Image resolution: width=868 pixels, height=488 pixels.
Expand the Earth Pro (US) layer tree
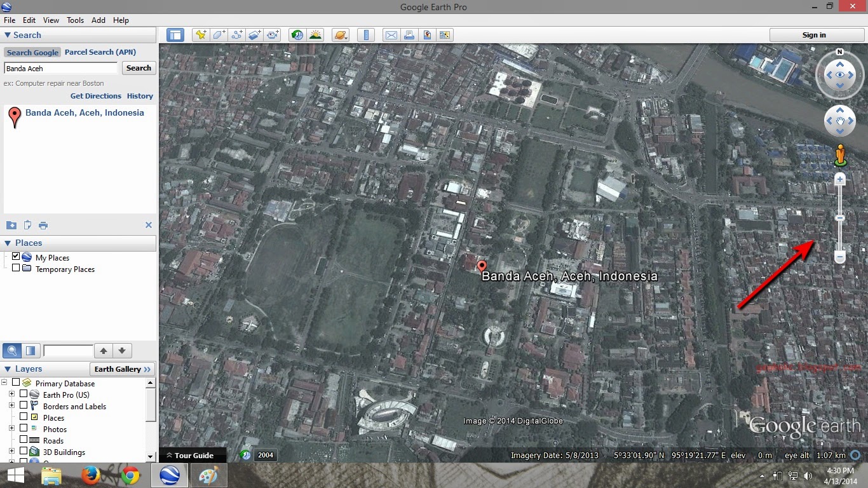point(13,395)
